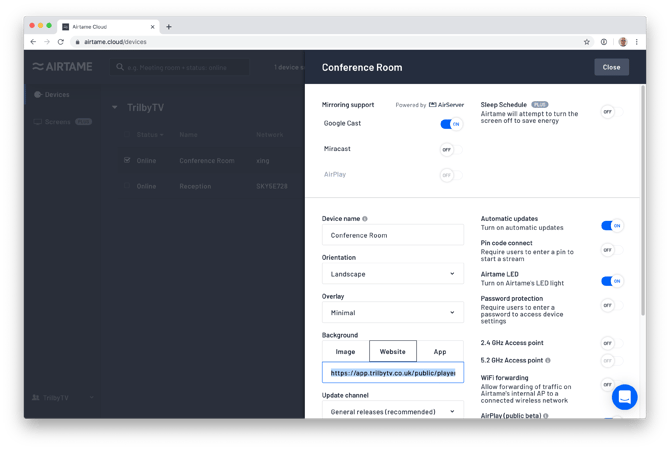This screenshot has height=450, width=670.
Task: Enable Pin code connect toggle
Action: click(607, 250)
